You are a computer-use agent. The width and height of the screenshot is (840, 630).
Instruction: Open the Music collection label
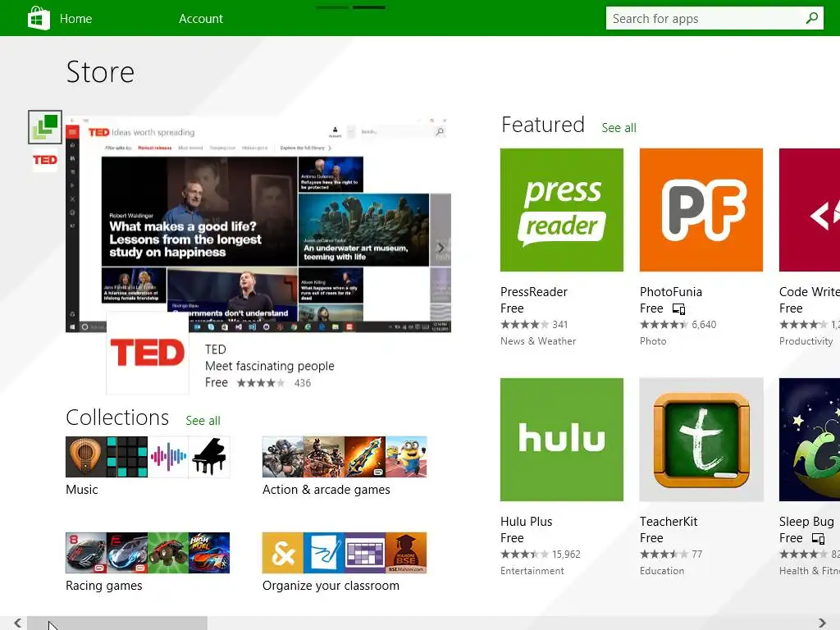coord(82,490)
